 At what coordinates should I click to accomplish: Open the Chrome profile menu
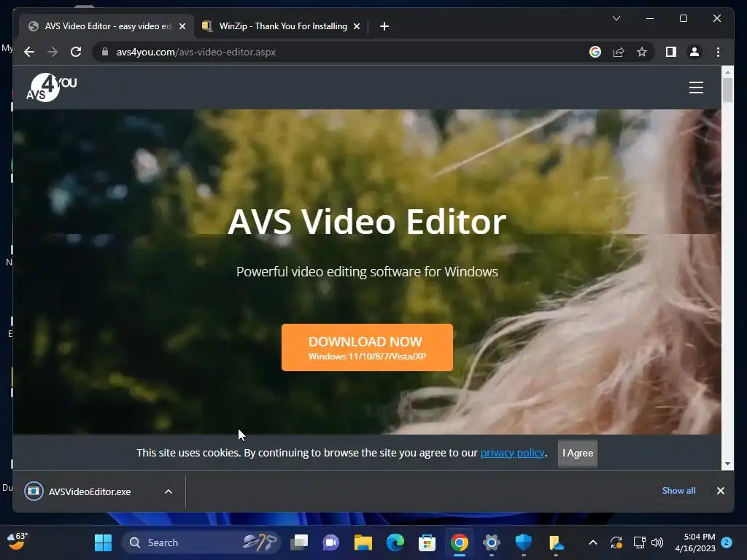(694, 52)
